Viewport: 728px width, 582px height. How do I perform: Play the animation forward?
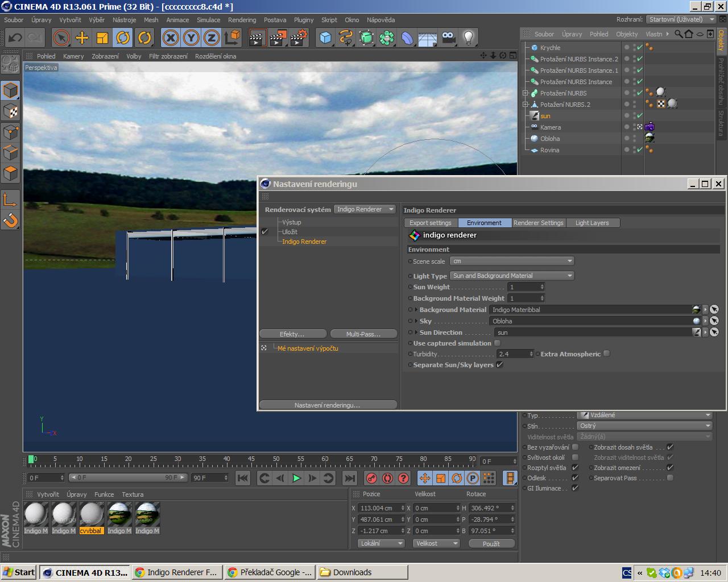coord(296,478)
